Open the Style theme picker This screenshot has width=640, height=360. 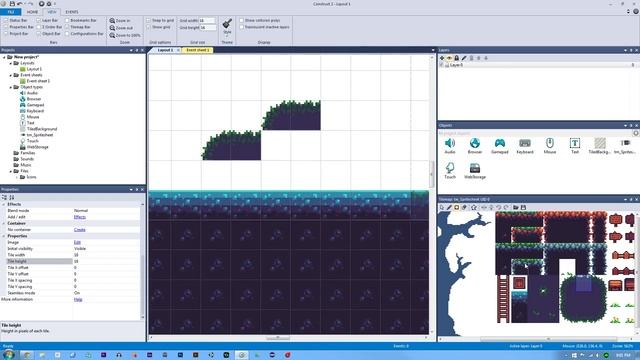(x=227, y=27)
